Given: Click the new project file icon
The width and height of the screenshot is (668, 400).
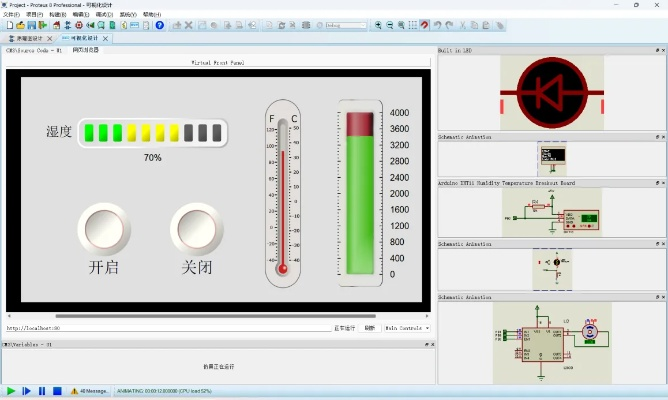Looking at the screenshot, I should pos(8,25).
